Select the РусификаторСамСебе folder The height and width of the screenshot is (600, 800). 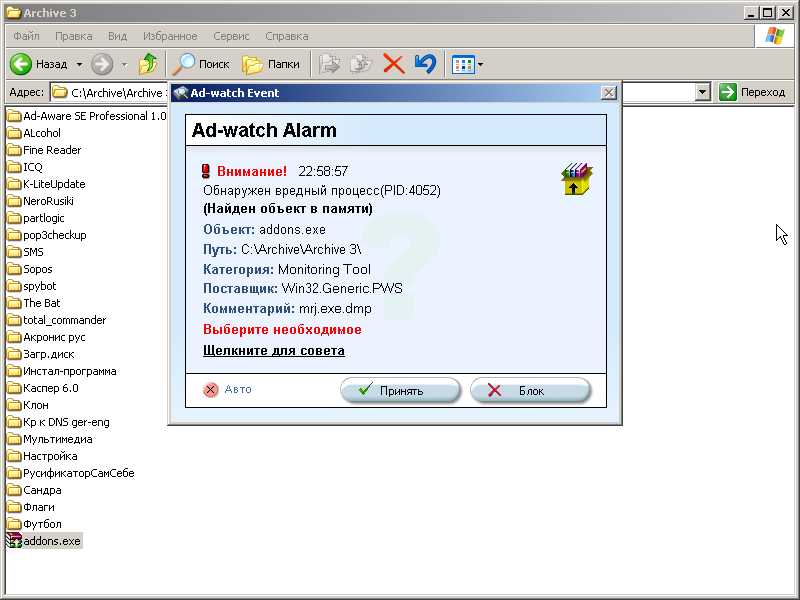[71, 473]
